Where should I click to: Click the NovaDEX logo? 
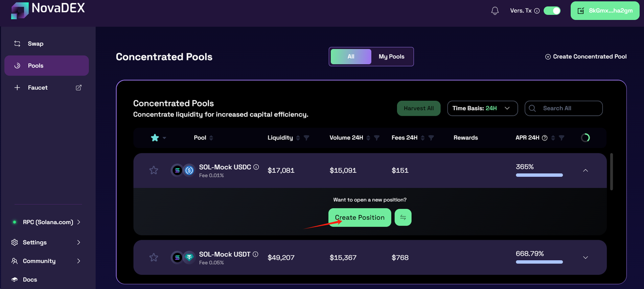click(x=20, y=10)
